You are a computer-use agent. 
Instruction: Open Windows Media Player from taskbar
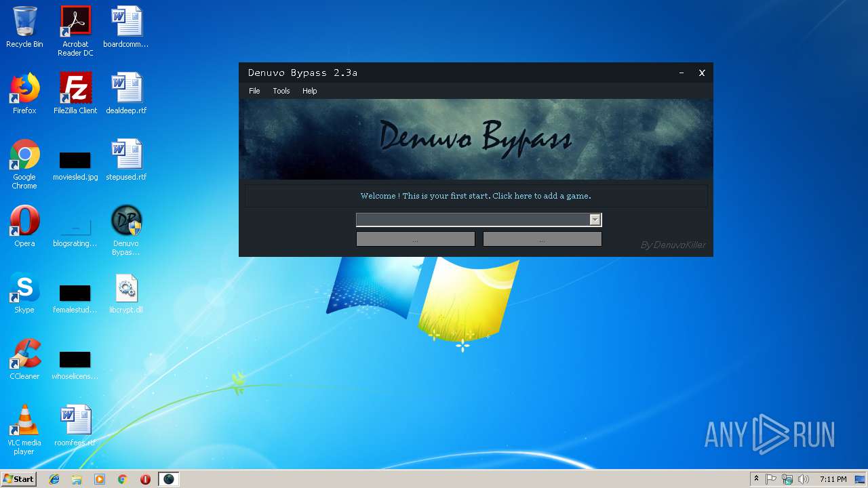[x=100, y=479]
